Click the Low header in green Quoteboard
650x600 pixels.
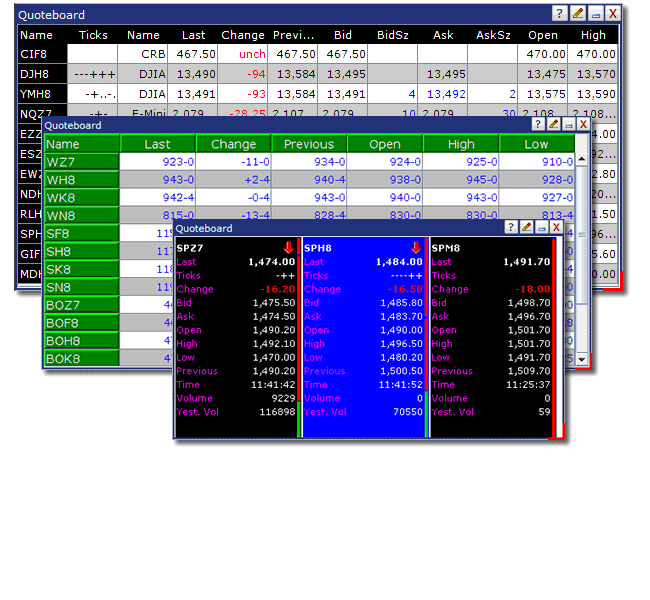coord(536,144)
